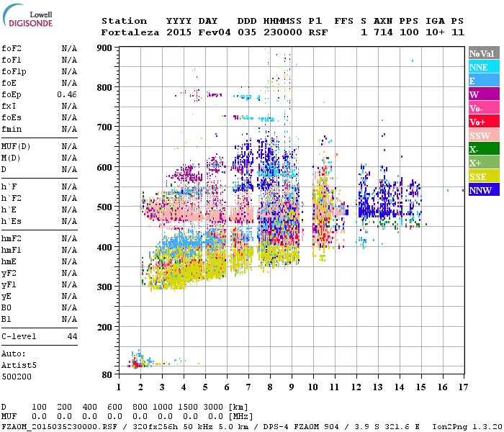Image resolution: width=504 pixels, height=432 pixels.
Task: Click the B1 parameter label
Action: [x=6, y=319]
